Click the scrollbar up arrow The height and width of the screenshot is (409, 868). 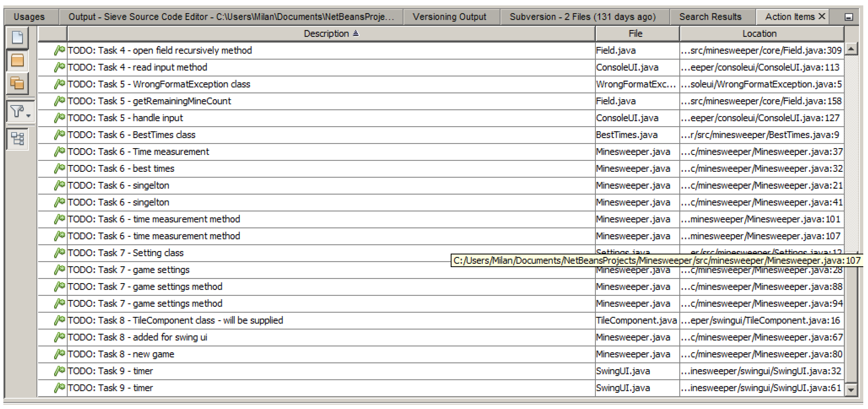pos(852,49)
